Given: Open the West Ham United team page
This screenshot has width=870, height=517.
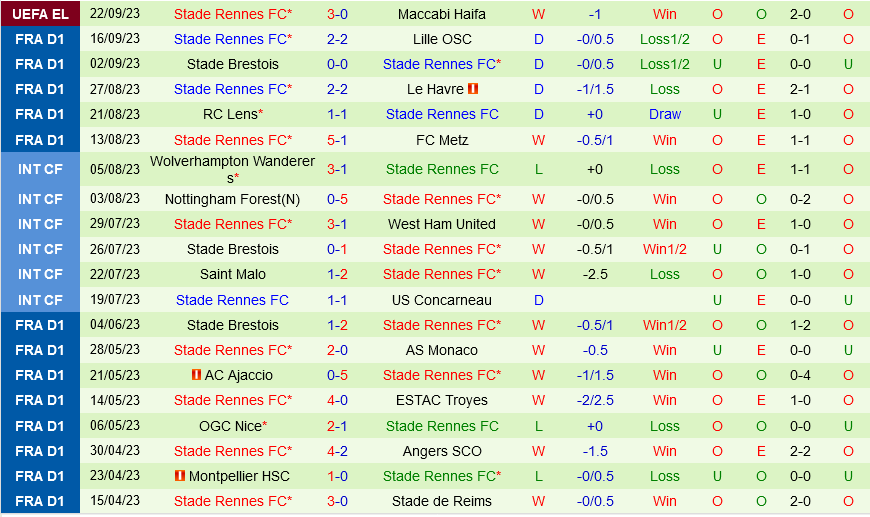Looking at the screenshot, I should (441, 224).
